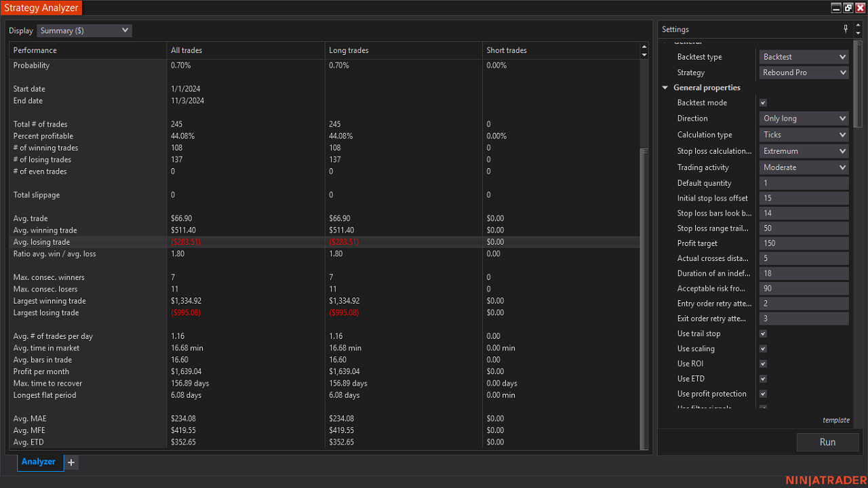
Task: Open the Trading activity Moderate dropdown
Action: coord(804,167)
